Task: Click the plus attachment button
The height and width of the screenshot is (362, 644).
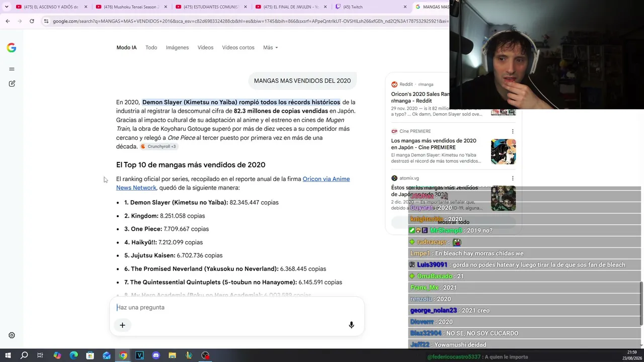Action: (122, 325)
